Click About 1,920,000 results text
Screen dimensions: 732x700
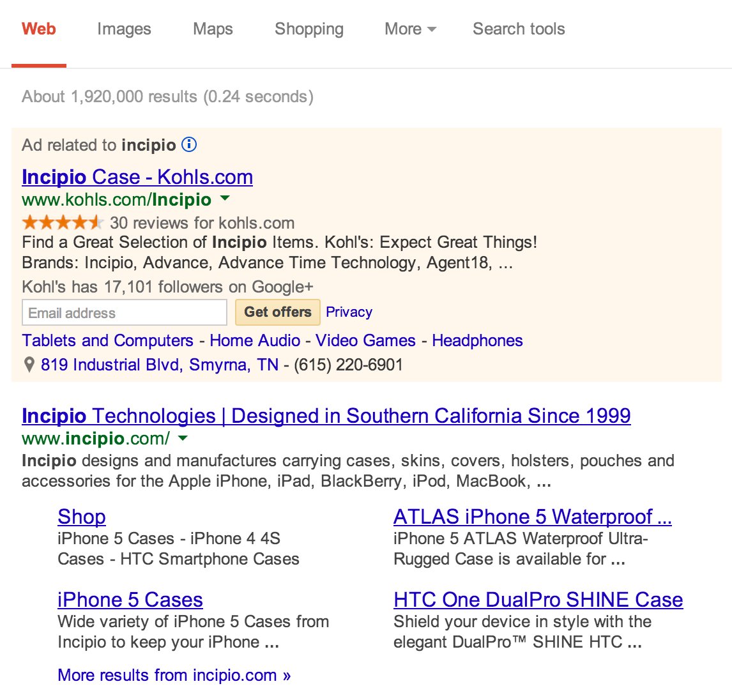click(167, 96)
